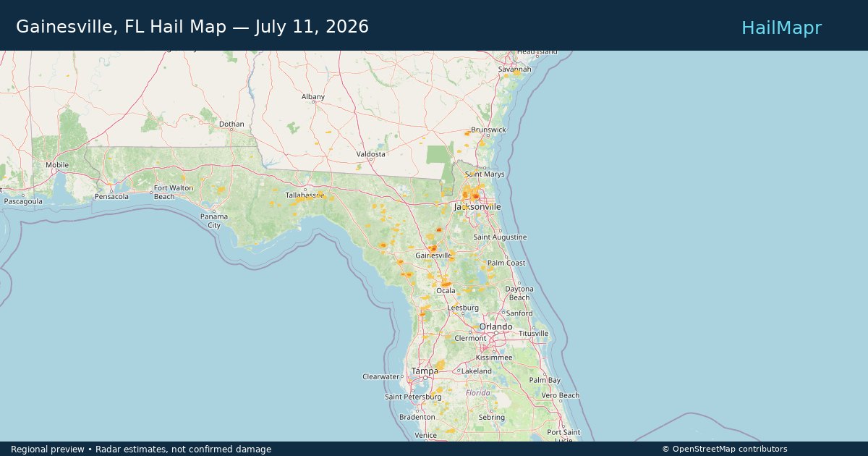The height and width of the screenshot is (456, 868).
Task: Click the Vero Beach label
Action: [560, 395]
